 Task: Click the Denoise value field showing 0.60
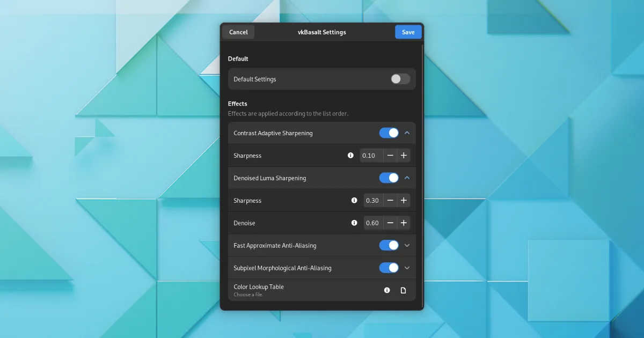click(372, 223)
